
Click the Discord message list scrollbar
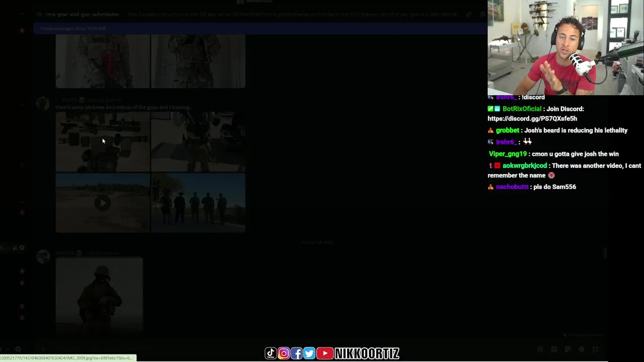tap(606, 253)
